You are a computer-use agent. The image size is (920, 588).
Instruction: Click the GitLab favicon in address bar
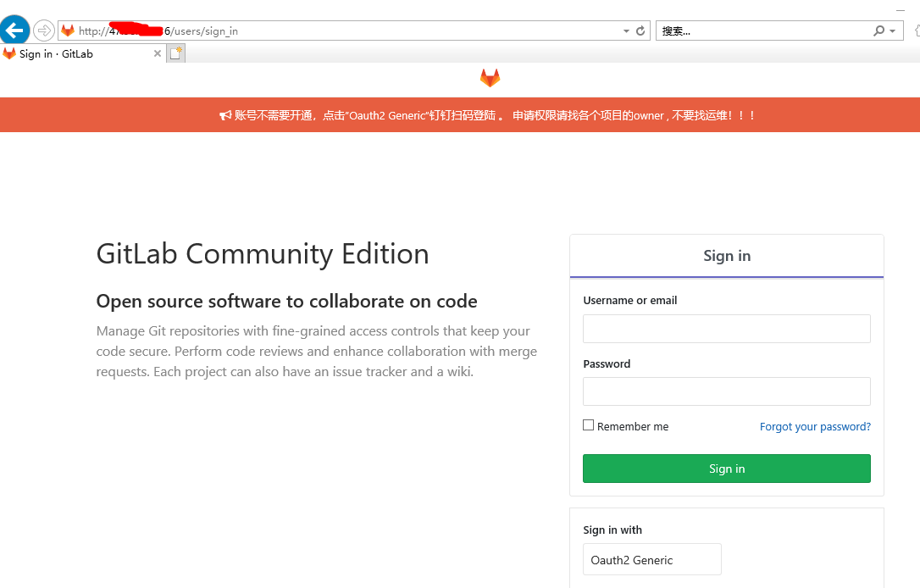pyautogui.click(x=68, y=31)
